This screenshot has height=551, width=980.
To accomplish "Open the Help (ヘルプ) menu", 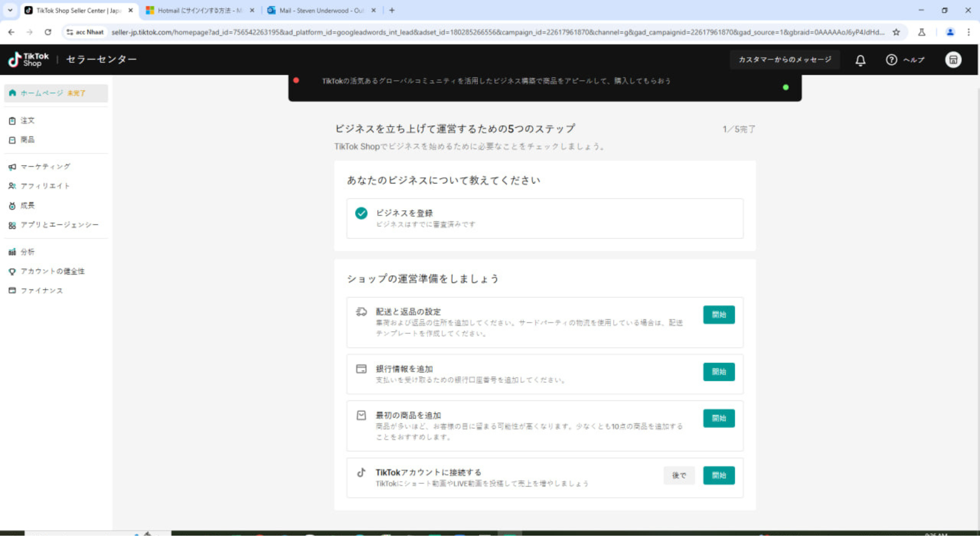I will tap(905, 60).
